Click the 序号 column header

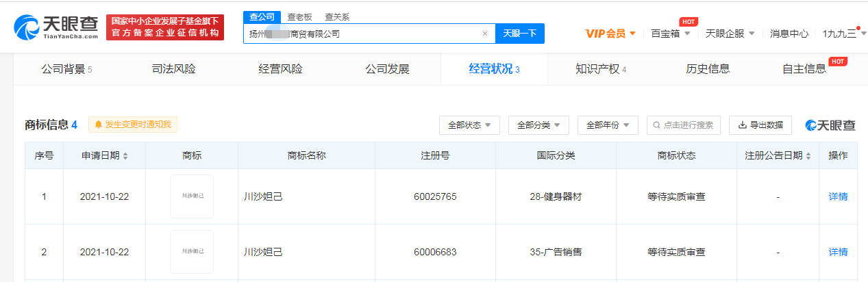(44, 156)
